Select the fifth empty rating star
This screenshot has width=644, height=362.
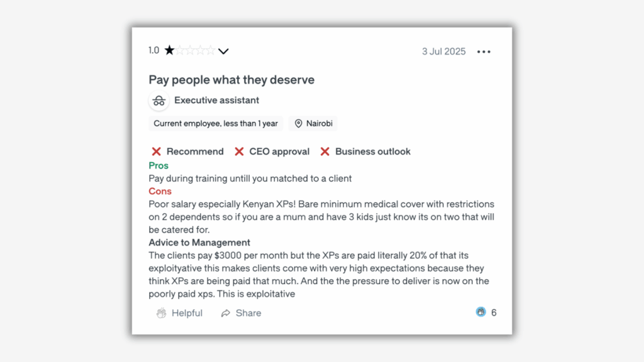click(210, 50)
